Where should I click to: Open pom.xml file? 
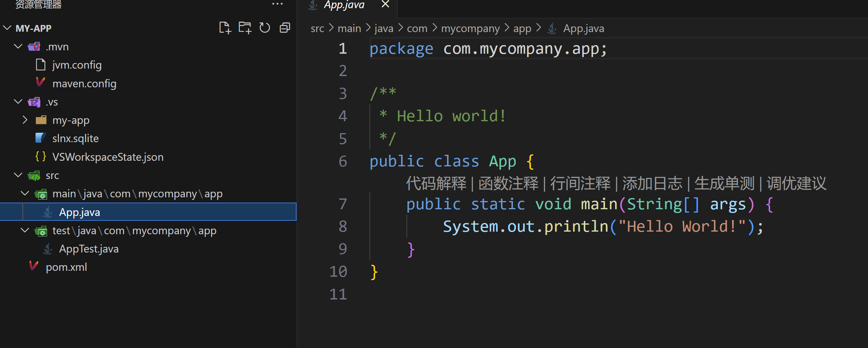coord(66,267)
